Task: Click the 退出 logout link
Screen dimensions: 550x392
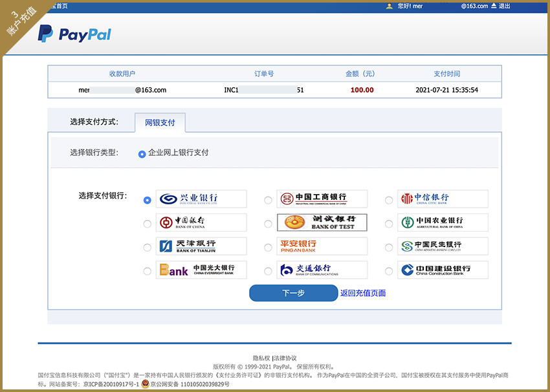Action: (505, 6)
